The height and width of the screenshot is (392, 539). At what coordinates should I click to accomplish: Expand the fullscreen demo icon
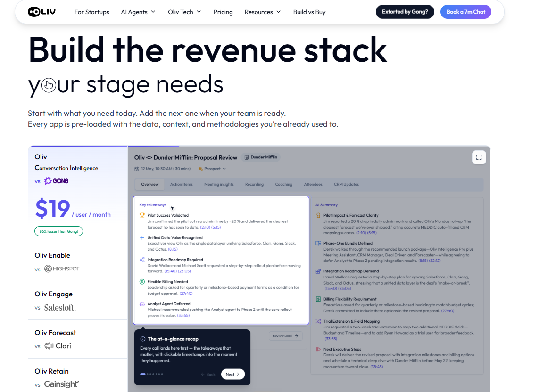[x=479, y=157]
